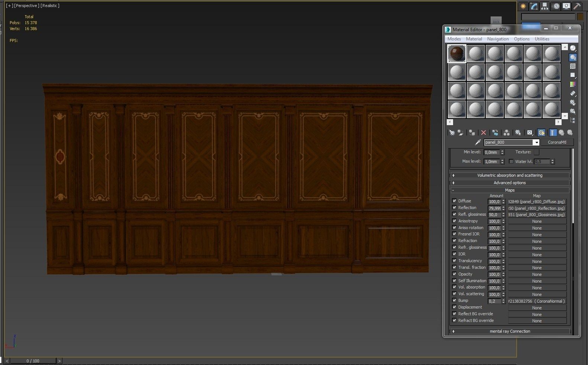Toggle checkered sample background icon
Viewport: 588px width, 365px height.
click(573, 66)
